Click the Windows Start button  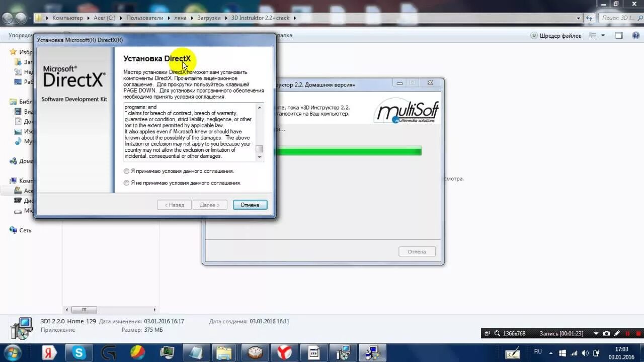tap(12, 352)
